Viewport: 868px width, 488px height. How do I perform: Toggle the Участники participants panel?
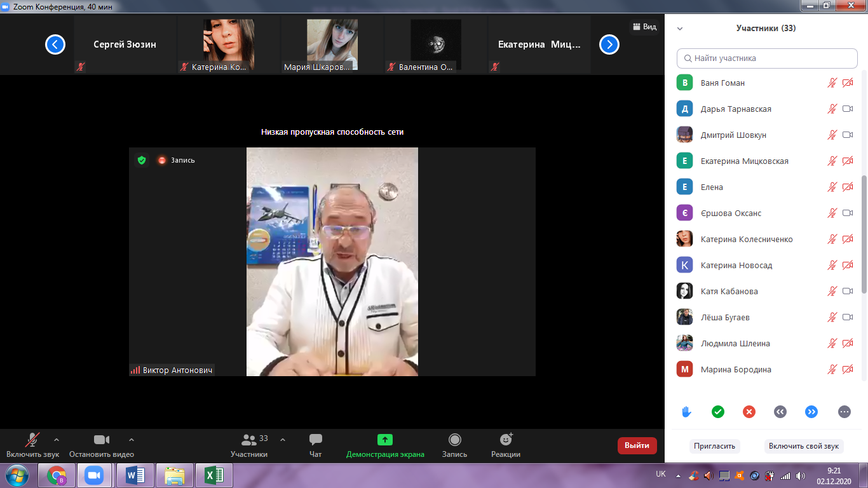249,445
